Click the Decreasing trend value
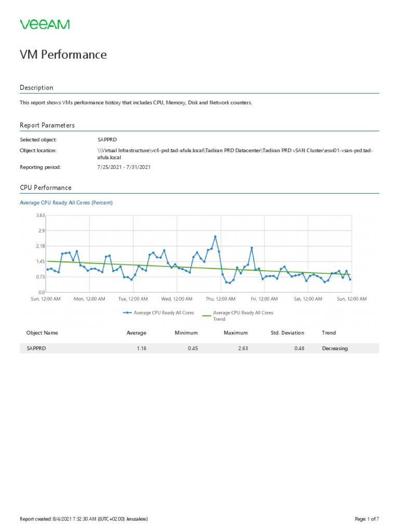 point(335,349)
